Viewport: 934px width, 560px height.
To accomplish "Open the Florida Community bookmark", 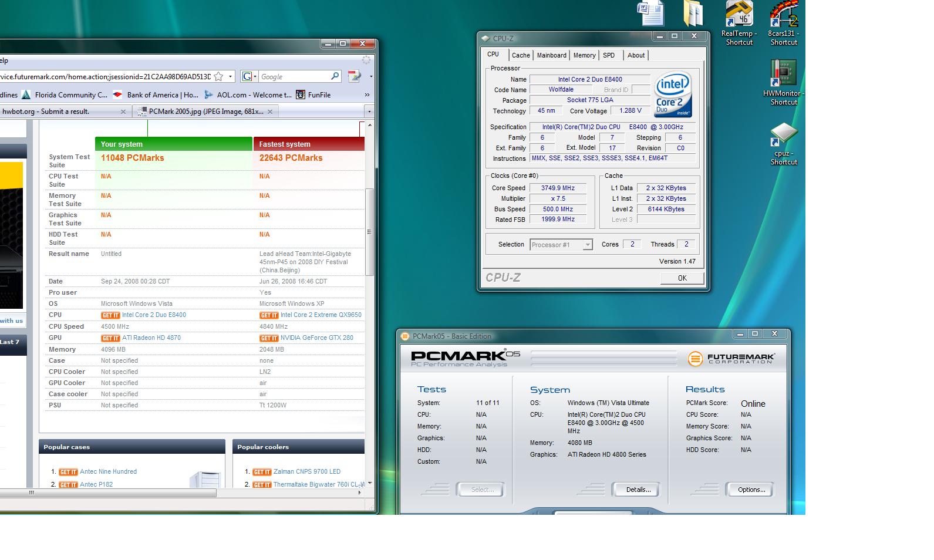I will tap(65, 95).
